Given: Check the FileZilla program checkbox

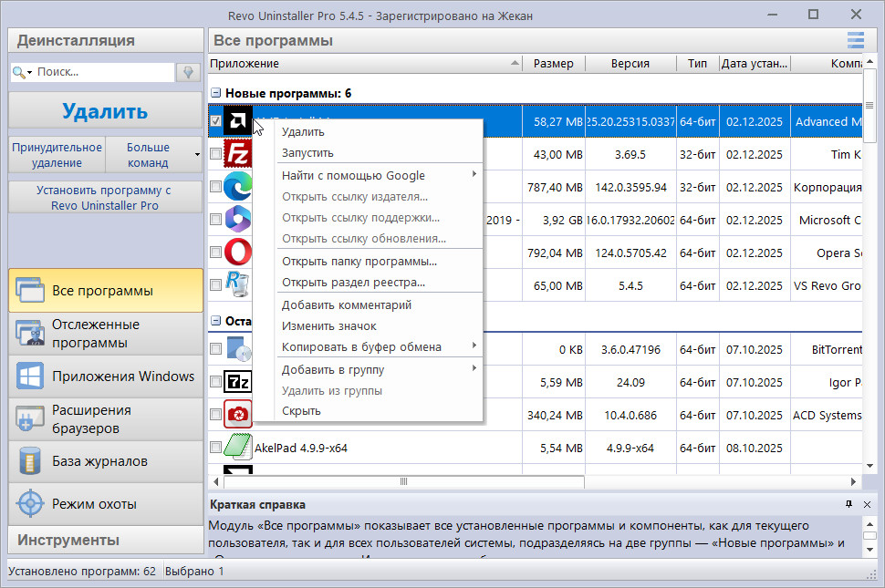Looking at the screenshot, I should [x=215, y=154].
